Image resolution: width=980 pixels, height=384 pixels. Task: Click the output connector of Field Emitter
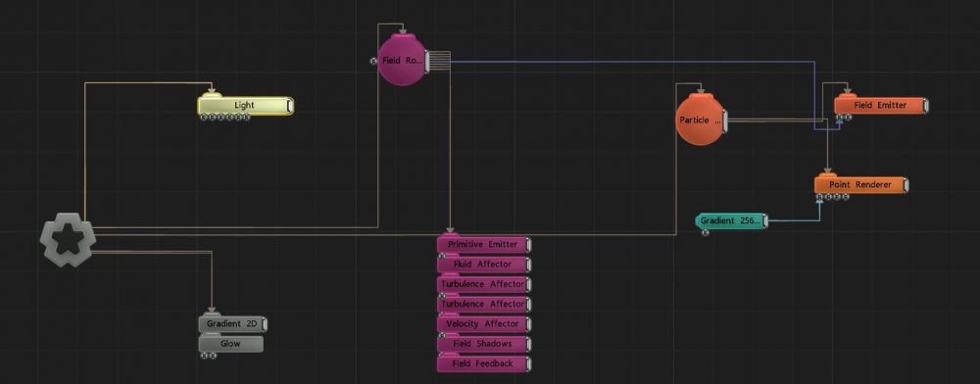[x=925, y=106]
